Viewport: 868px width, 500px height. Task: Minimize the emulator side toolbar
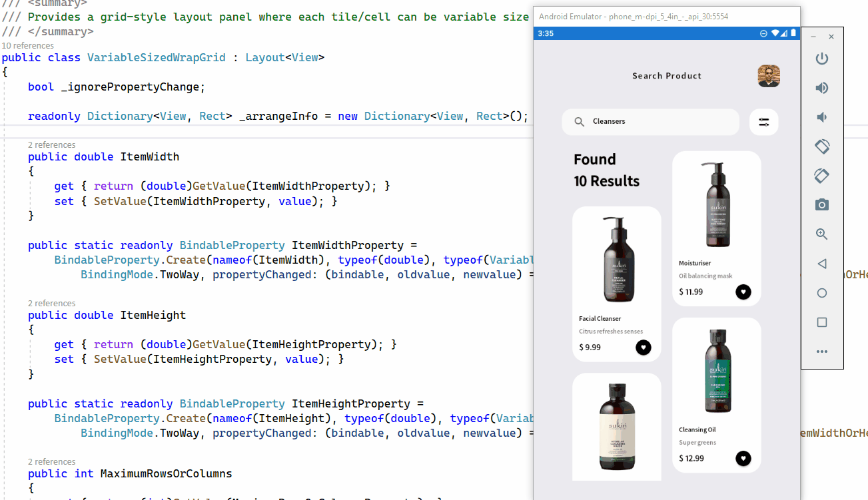(x=813, y=37)
